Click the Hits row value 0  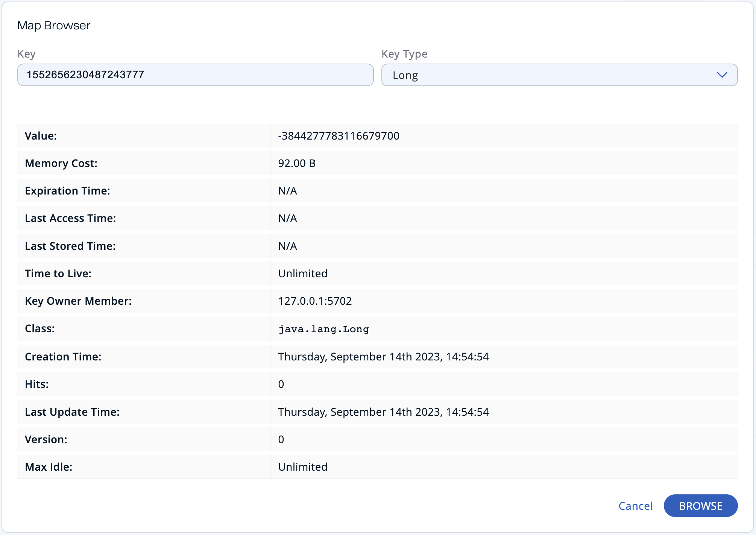coord(281,384)
